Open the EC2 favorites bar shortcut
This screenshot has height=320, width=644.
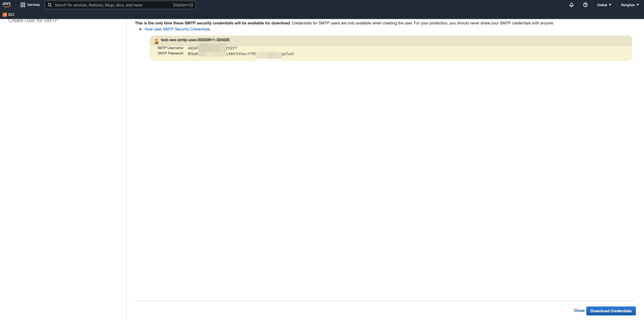tap(11, 15)
